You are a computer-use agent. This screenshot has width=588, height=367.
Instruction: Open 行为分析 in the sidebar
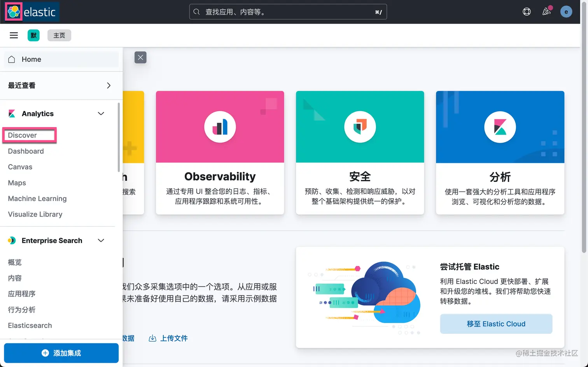22,310
